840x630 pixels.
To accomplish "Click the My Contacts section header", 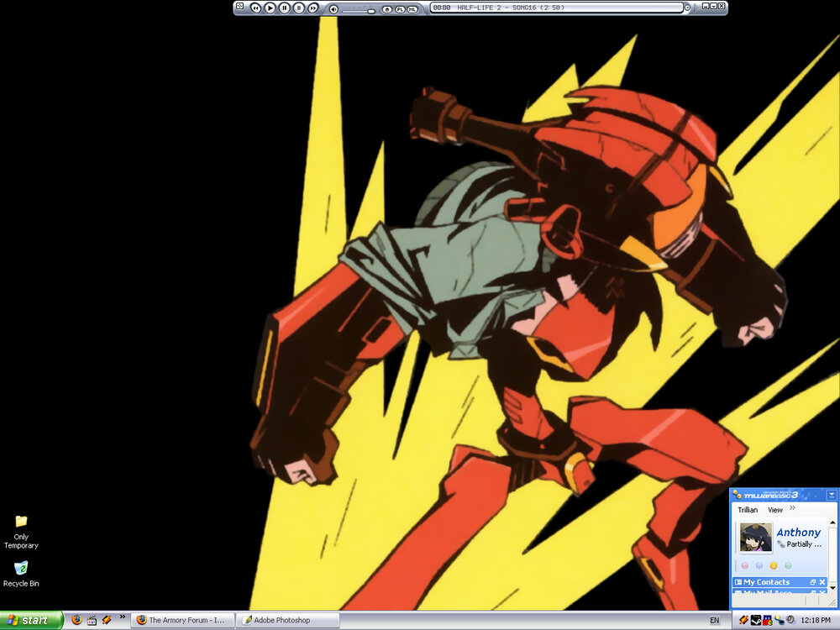I will (x=766, y=582).
